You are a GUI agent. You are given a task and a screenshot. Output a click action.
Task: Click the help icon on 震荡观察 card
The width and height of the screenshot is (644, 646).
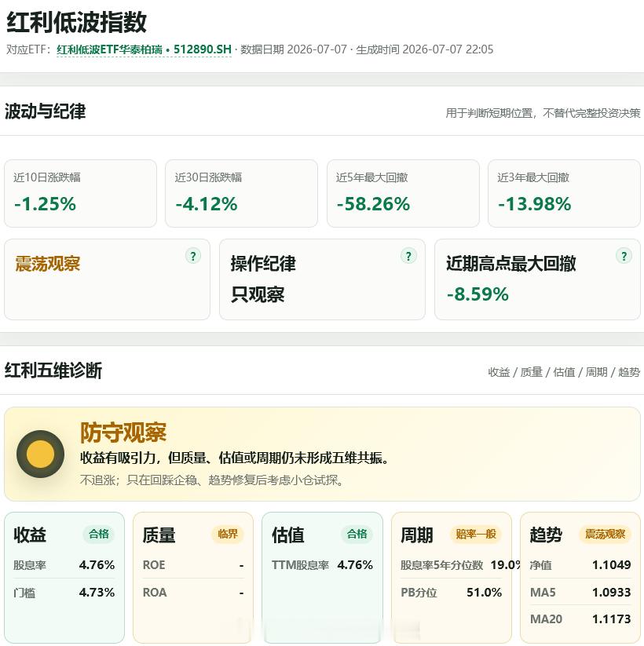click(193, 256)
